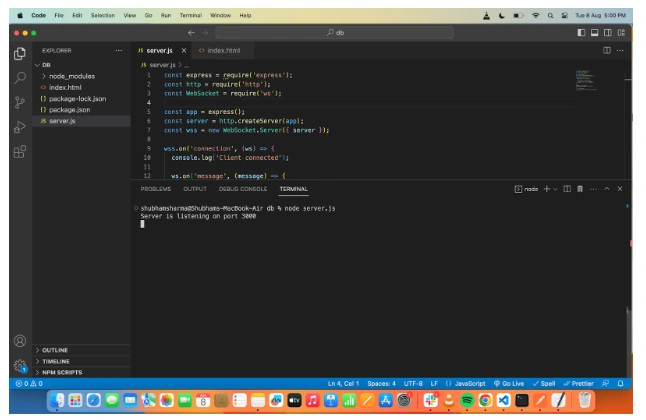This screenshot has height=420, width=646.
Task: Change encoding via UTF-8 status item
Action: coord(413,383)
